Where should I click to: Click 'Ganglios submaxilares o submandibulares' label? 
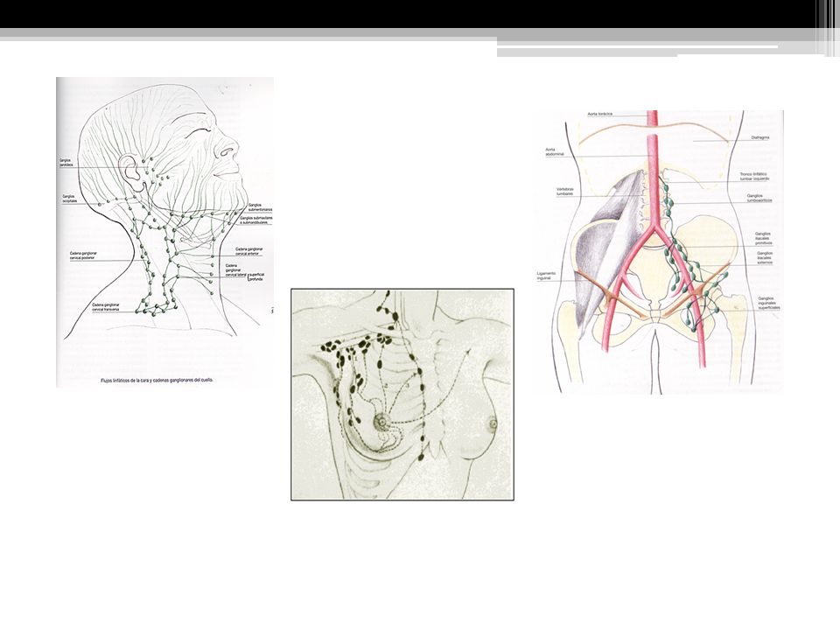point(256,220)
